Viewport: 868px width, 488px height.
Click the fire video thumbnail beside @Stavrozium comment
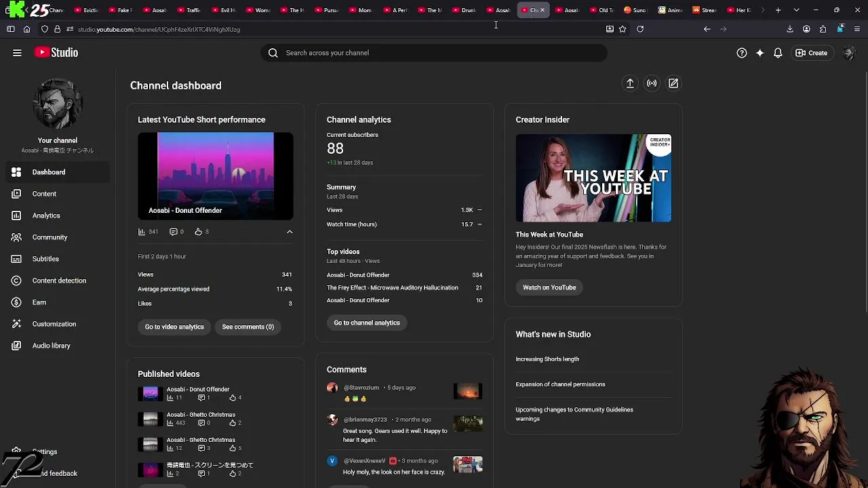point(468,391)
